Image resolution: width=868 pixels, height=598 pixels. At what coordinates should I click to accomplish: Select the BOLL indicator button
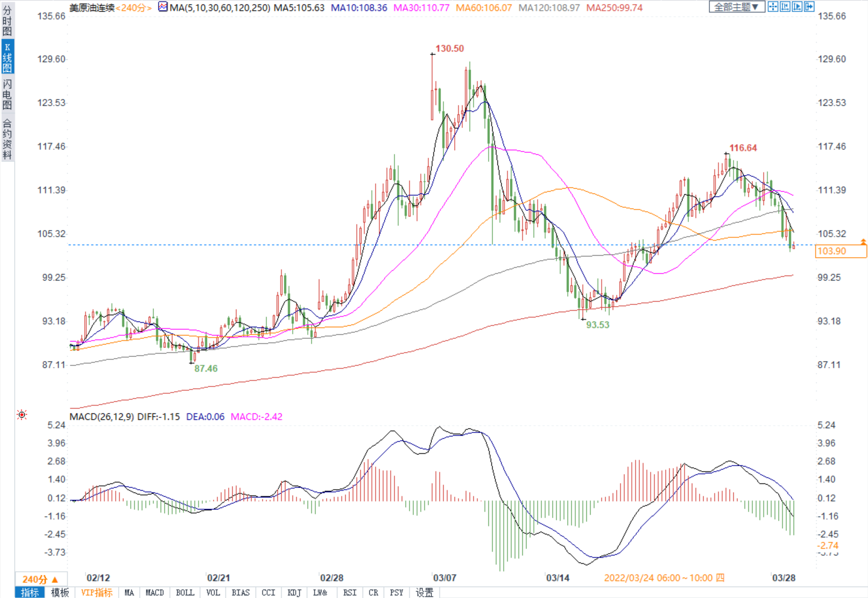[x=184, y=592]
